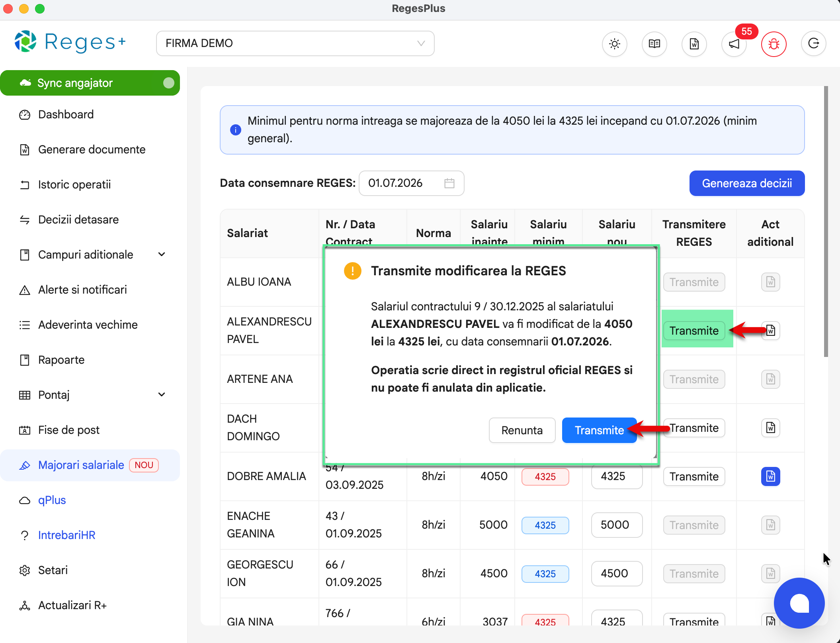Open Fise de post
Screen dimensions: 840x643
90,430
